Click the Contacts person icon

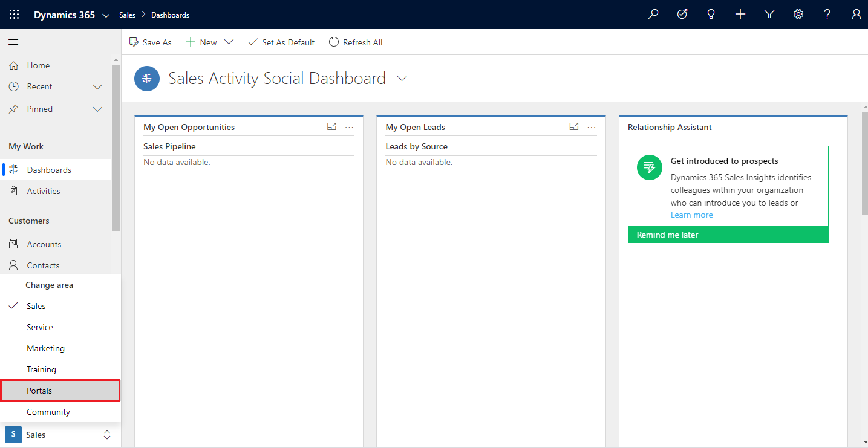[x=14, y=265]
